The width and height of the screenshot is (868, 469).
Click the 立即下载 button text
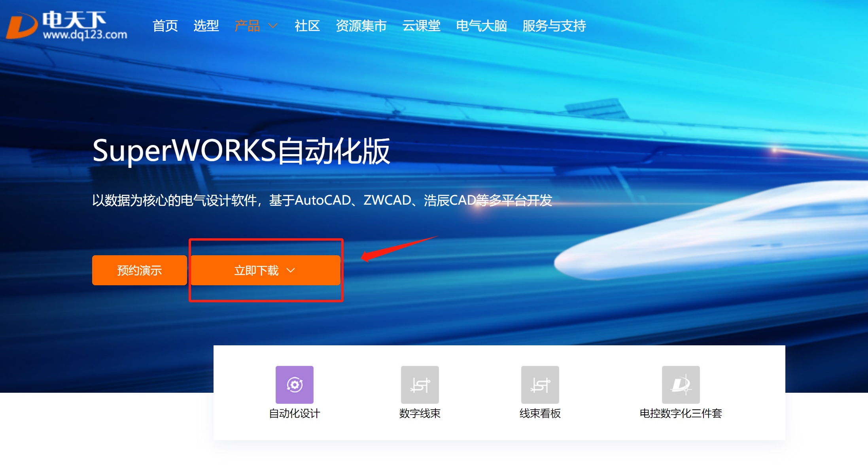256,270
